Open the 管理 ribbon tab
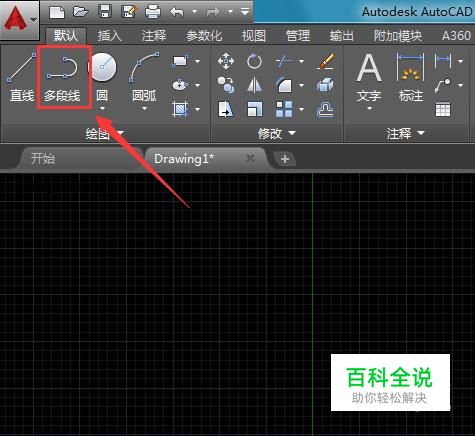475x436 pixels. [x=298, y=35]
